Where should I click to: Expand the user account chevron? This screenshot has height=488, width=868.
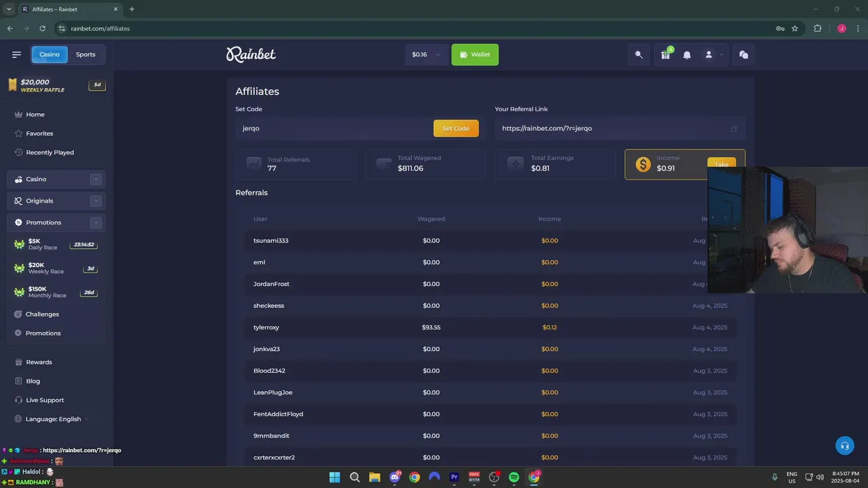pyautogui.click(x=722, y=55)
